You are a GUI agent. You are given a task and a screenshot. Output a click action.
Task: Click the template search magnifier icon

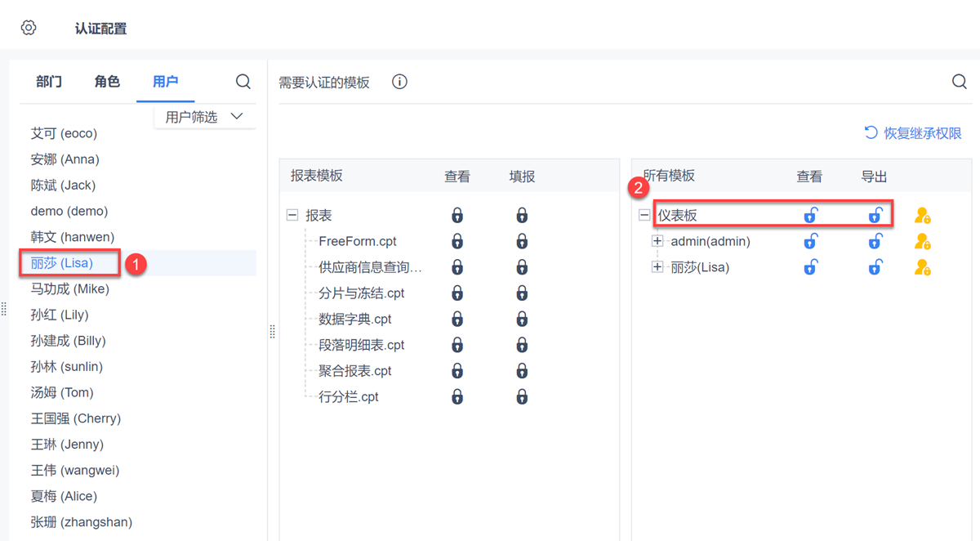(x=960, y=82)
